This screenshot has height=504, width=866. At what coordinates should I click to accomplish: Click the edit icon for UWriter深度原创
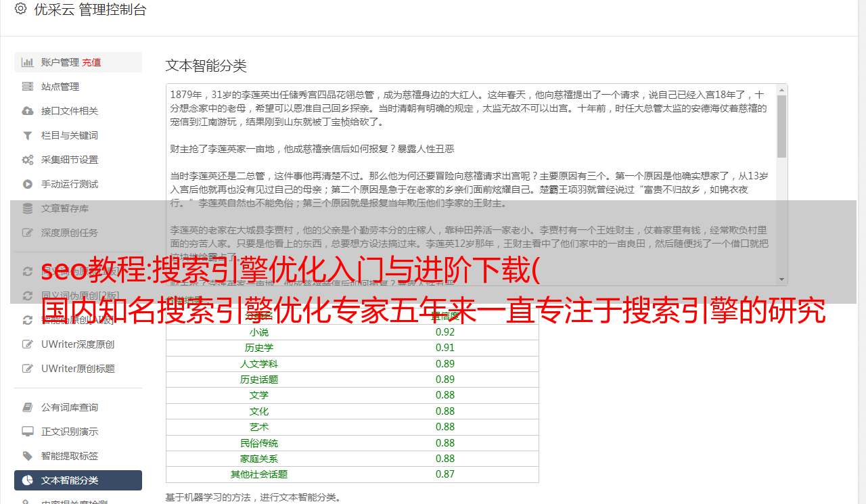point(28,344)
